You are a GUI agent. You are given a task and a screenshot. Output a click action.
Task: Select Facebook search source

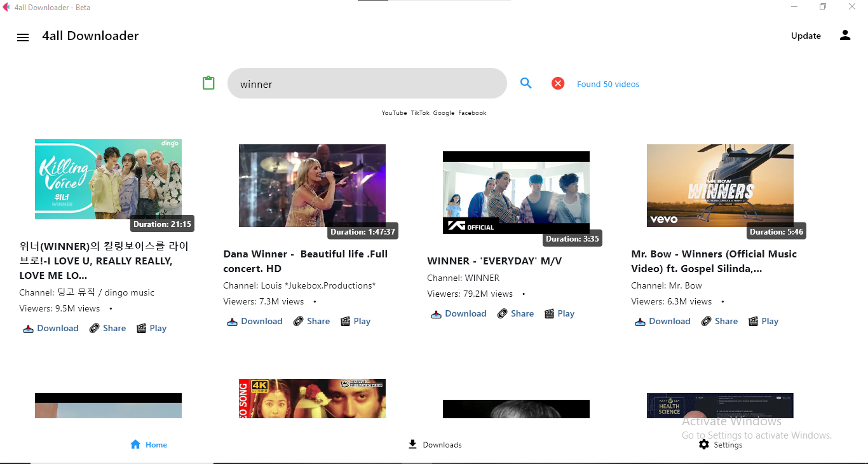point(472,113)
